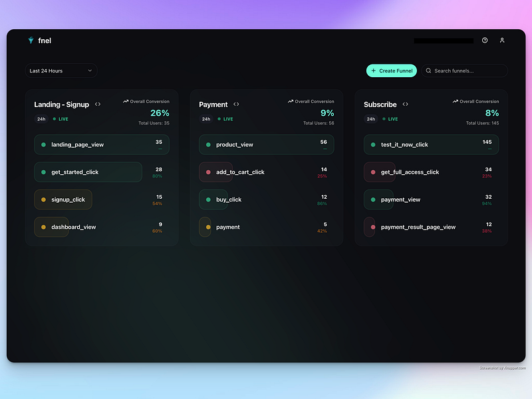This screenshot has height=399, width=532.
Task: Click the 94% rate for payment_view
Action: coord(487,203)
